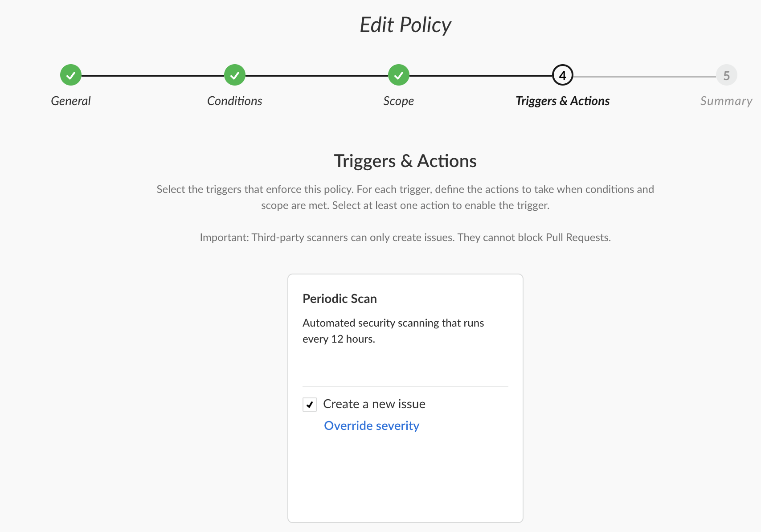
Task: Click the Triggers & Actions section heading
Action: tap(405, 161)
